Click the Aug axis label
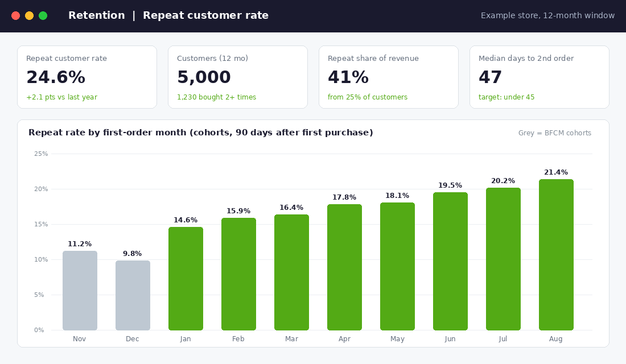Image resolution: width=626 pixels, height=364 pixels. click(556, 339)
